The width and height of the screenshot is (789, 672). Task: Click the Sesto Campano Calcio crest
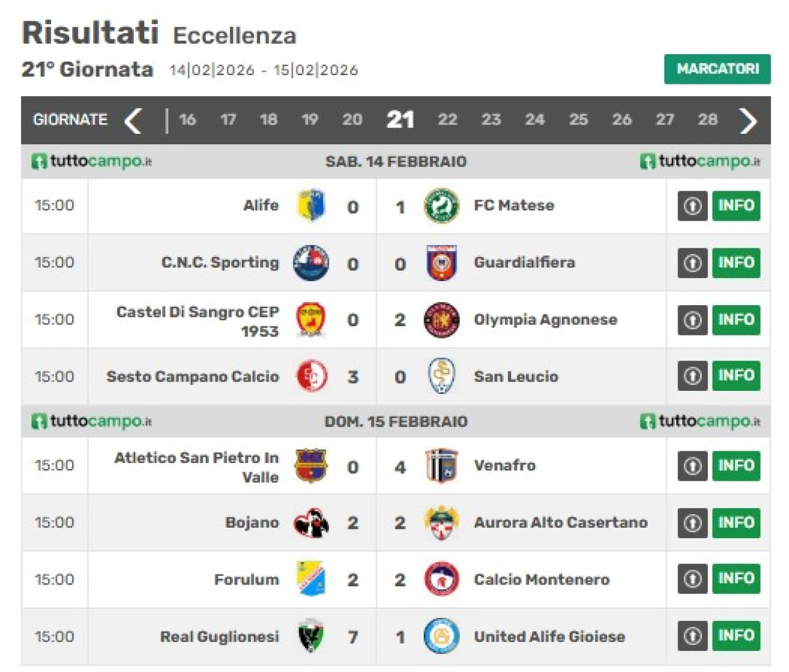[x=311, y=376]
